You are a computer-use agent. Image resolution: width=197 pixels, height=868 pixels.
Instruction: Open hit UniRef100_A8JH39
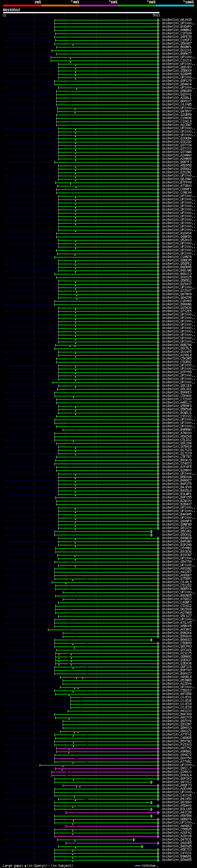(x=177, y=20)
